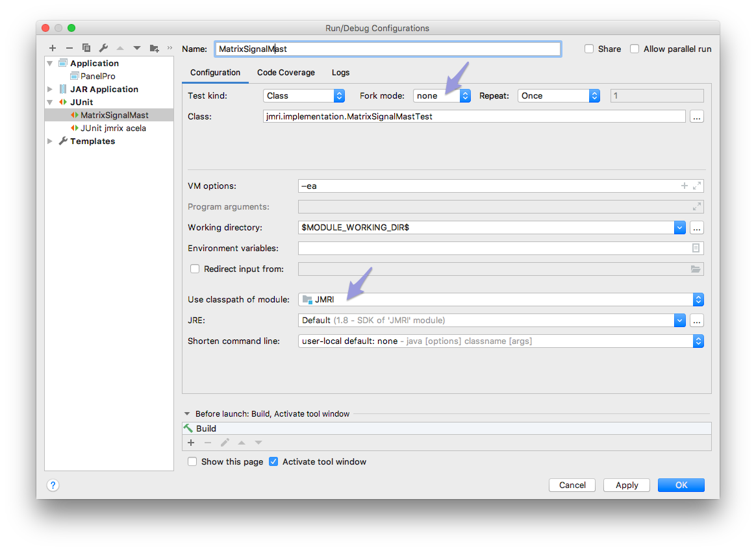The image size is (756, 551).
Task: Click the add Before launch task plus
Action: pos(191,443)
